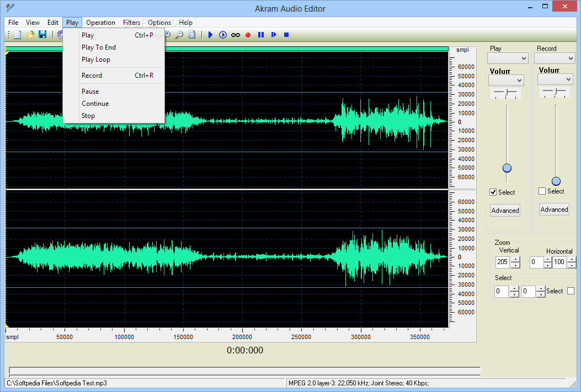Click the 200000 sample ruler label
This screenshot has height=392, width=581.
tap(242, 337)
